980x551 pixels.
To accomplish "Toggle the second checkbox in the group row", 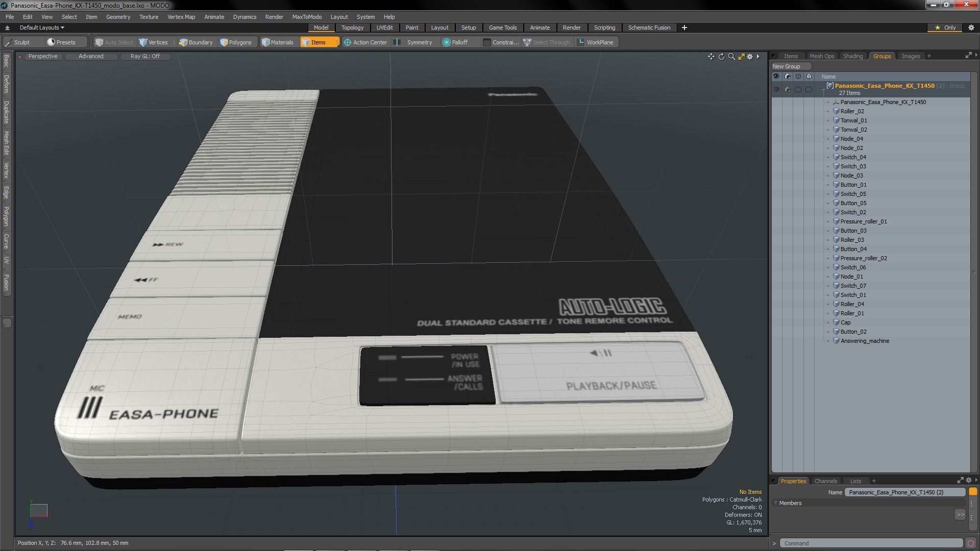I will pos(809,89).
